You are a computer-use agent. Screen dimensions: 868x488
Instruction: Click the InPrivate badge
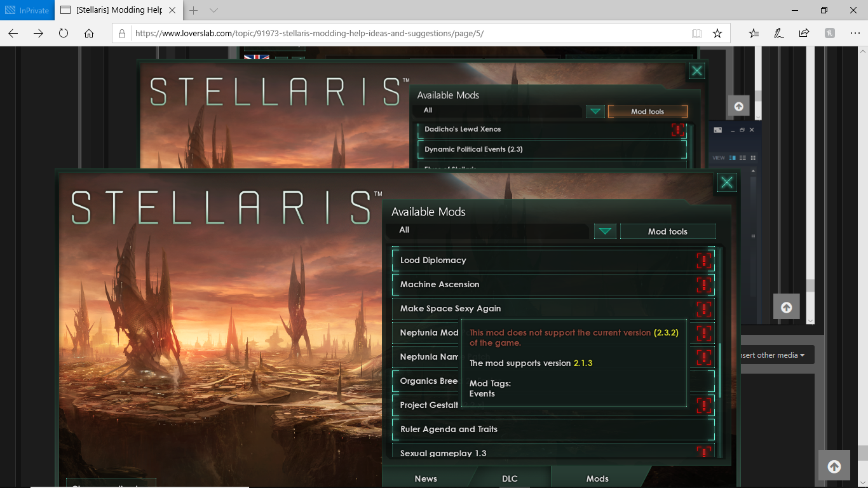point(27,10)
